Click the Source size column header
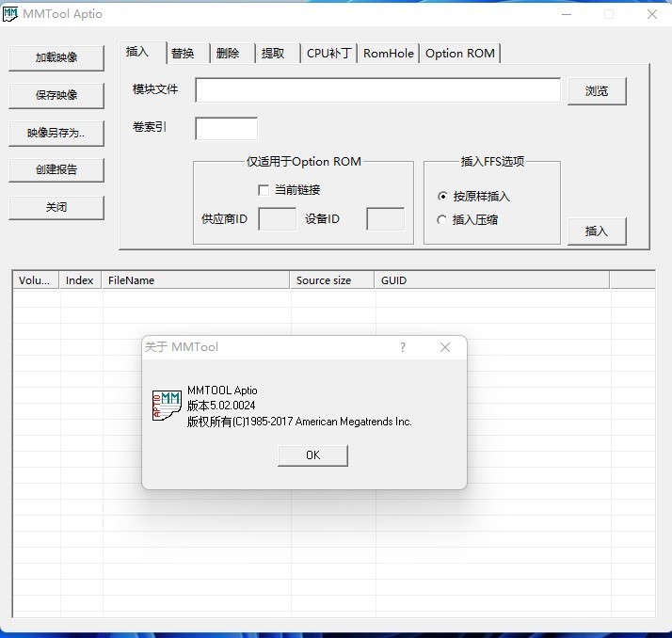The image size is (672, 638). [332, 280]
